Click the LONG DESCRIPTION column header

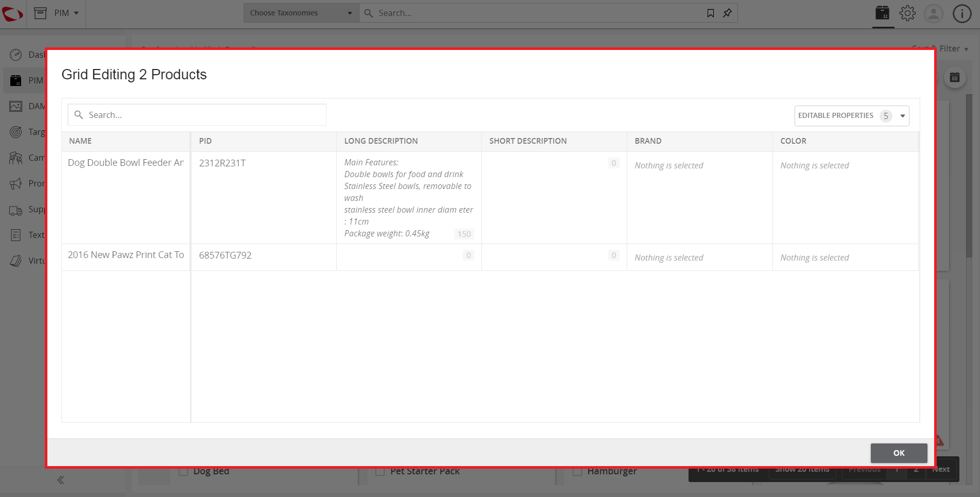tap(409, 141)
